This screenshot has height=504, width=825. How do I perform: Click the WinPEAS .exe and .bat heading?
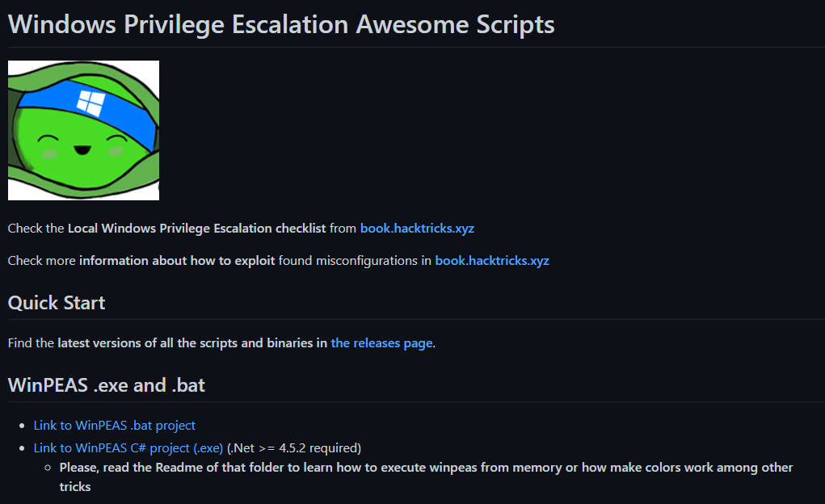[107, 385]
